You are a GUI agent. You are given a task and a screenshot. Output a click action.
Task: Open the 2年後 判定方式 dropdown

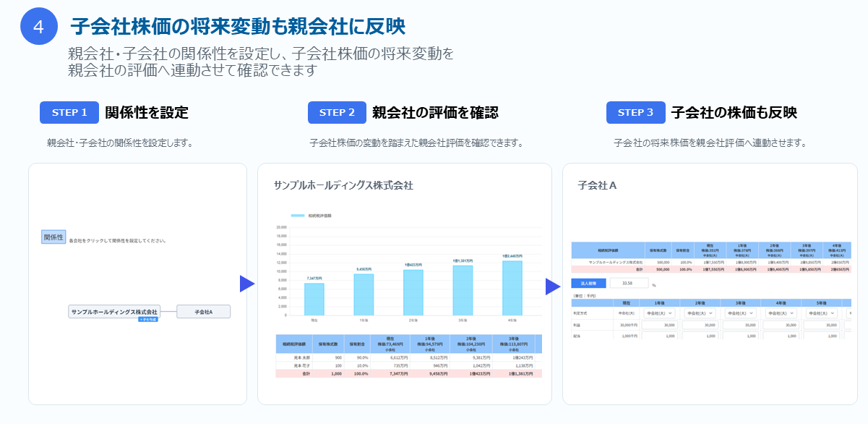click(x=699, y=313)
